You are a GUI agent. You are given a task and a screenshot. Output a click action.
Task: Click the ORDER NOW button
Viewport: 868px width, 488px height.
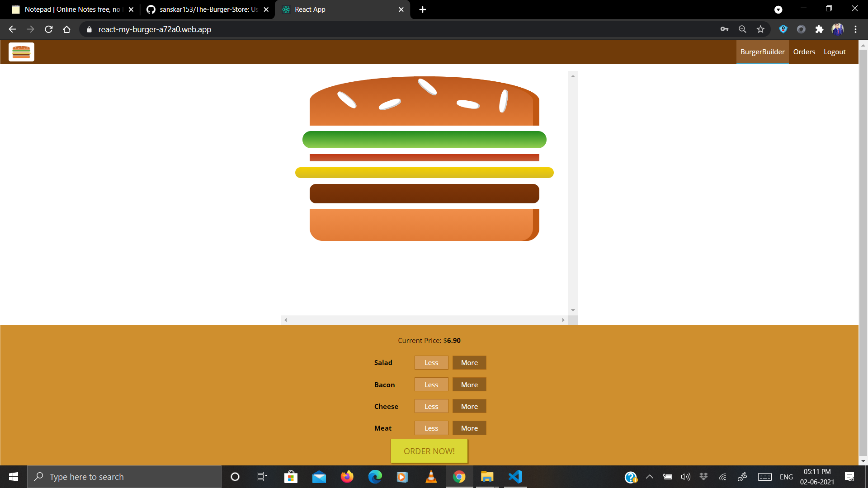[429, 450]
